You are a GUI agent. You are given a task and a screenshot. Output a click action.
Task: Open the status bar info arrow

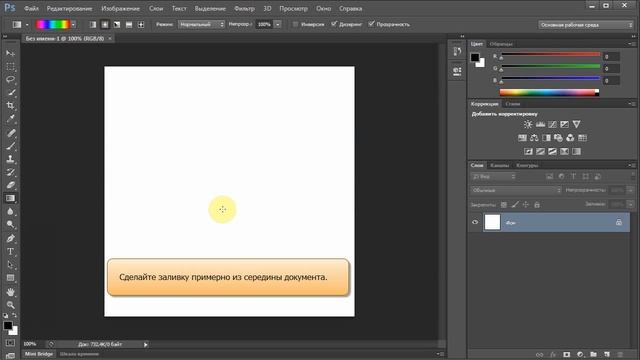146,344
